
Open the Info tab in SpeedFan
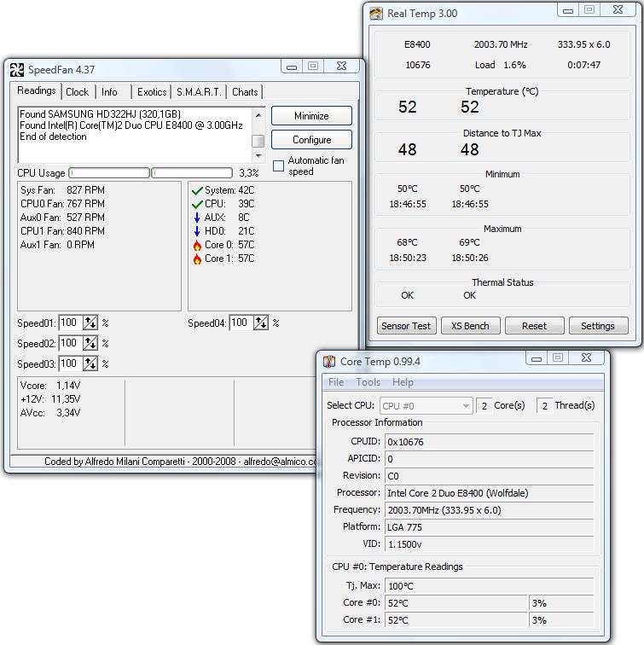109,92
